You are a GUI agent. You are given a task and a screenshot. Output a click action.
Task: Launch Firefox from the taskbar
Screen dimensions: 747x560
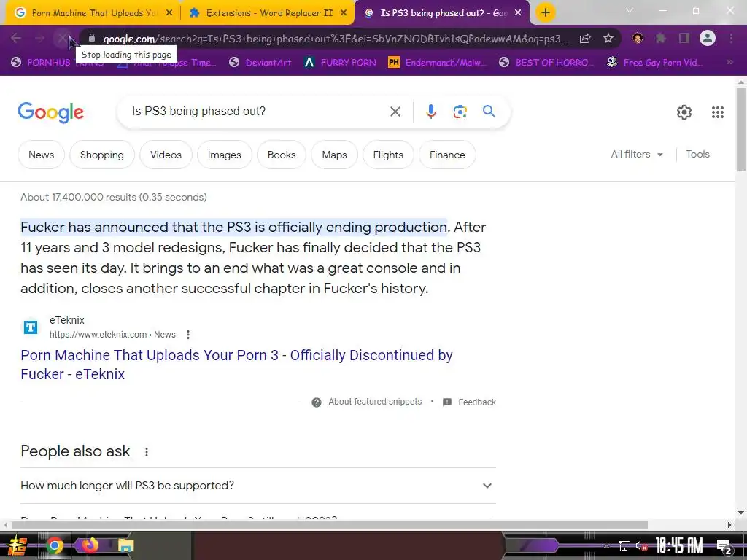point(90,545)
